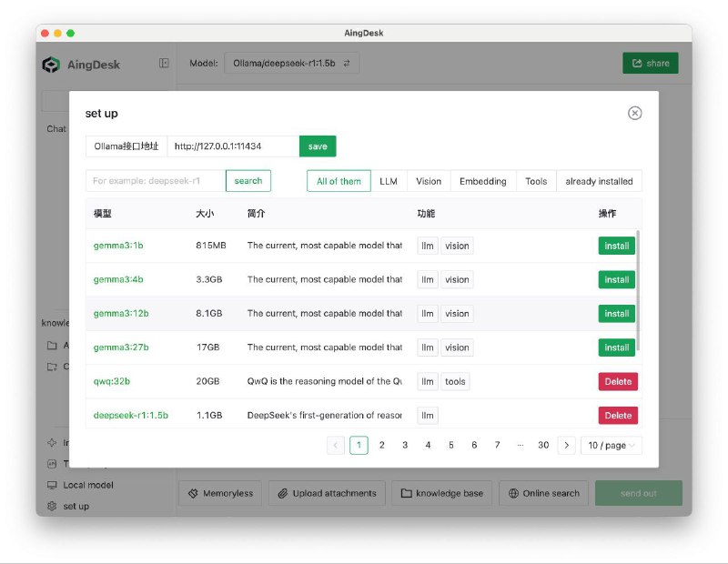Switch to the Vision filter tab
728x564 pixels.
coord(428,180)
